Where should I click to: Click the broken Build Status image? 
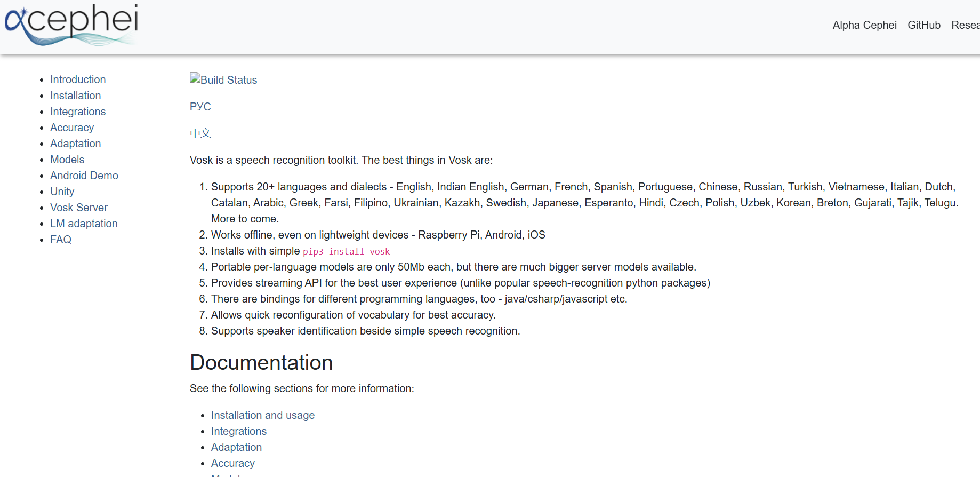[223, 79]
